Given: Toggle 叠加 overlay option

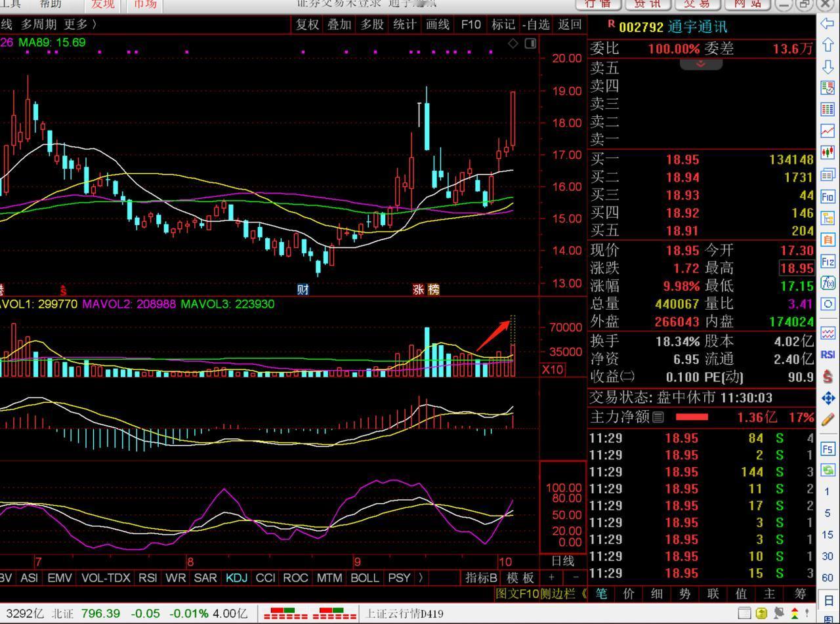Looking at the screenshot, I should 339,25.
